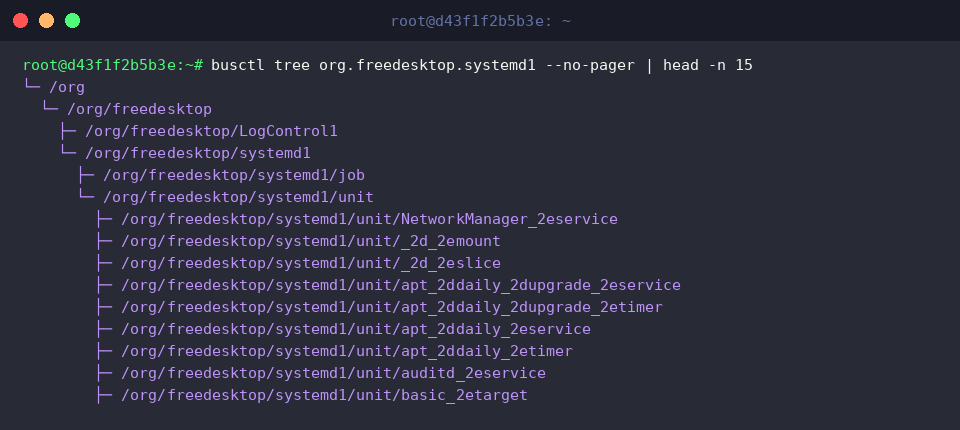Select the line ending in freedesktop/systemd1
This screenshot has width=960, height=430.
[198, 153]
